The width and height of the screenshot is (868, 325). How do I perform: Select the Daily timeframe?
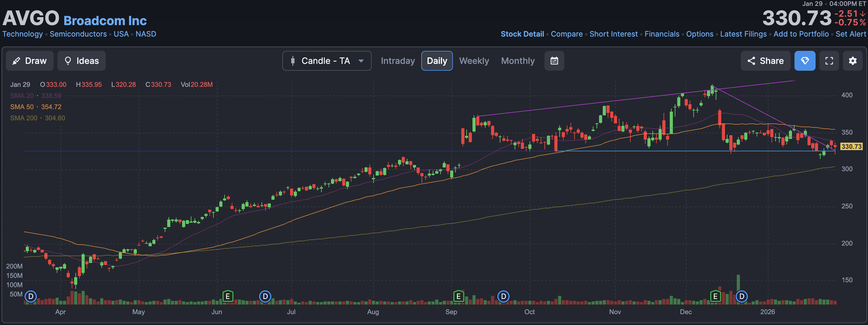(437, 60)
